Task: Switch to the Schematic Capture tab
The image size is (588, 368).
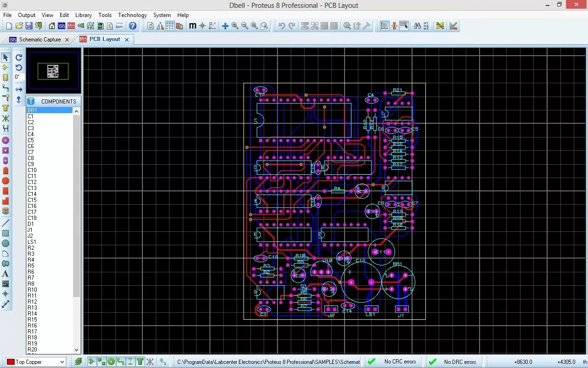Action: pos(40,40)
